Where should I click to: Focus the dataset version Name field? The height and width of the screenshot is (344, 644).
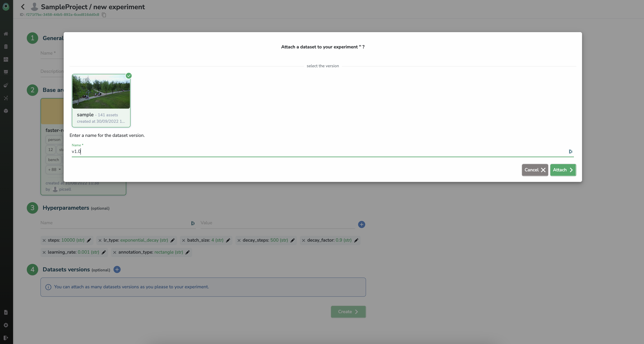click(317, 151)
